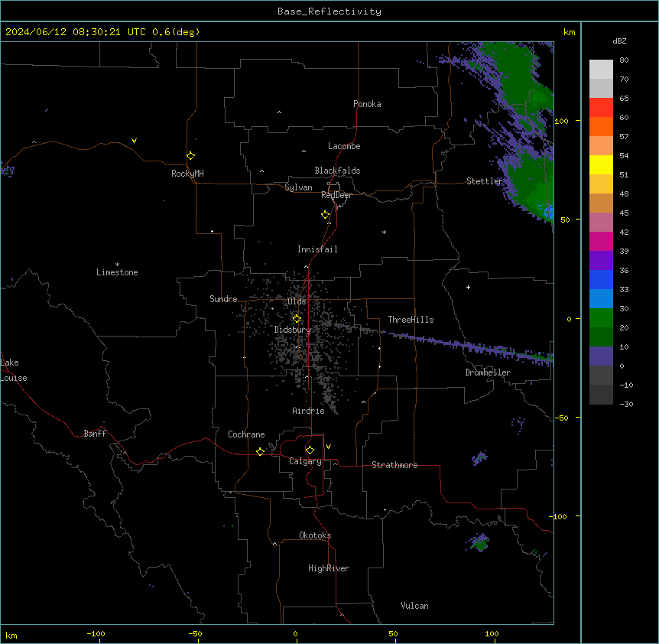This screenshot has height=644, width=659.
Task: Click the ThreeHills label
Action: 411,320
